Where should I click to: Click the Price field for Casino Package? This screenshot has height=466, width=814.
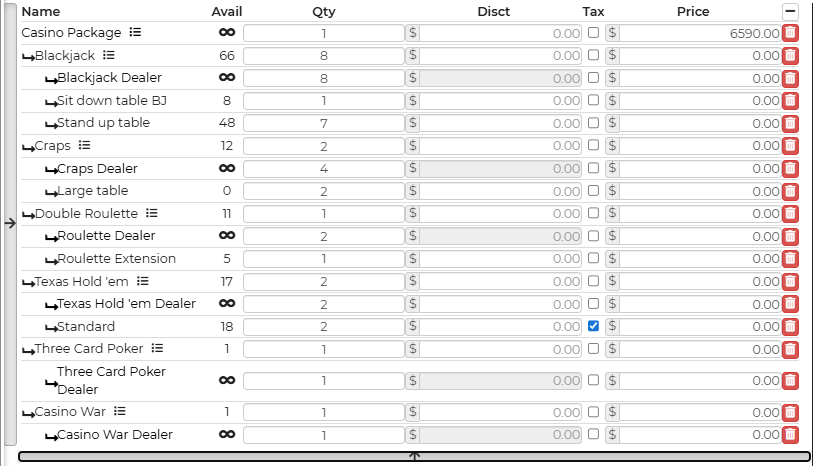pos(700,33)
